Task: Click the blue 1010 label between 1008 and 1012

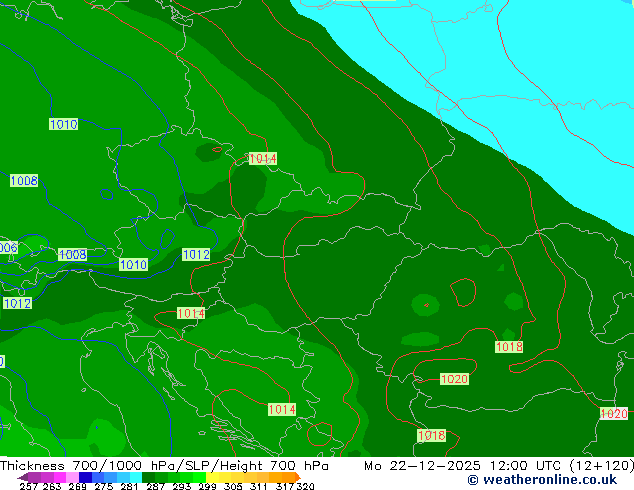Action: click(133, 265)
